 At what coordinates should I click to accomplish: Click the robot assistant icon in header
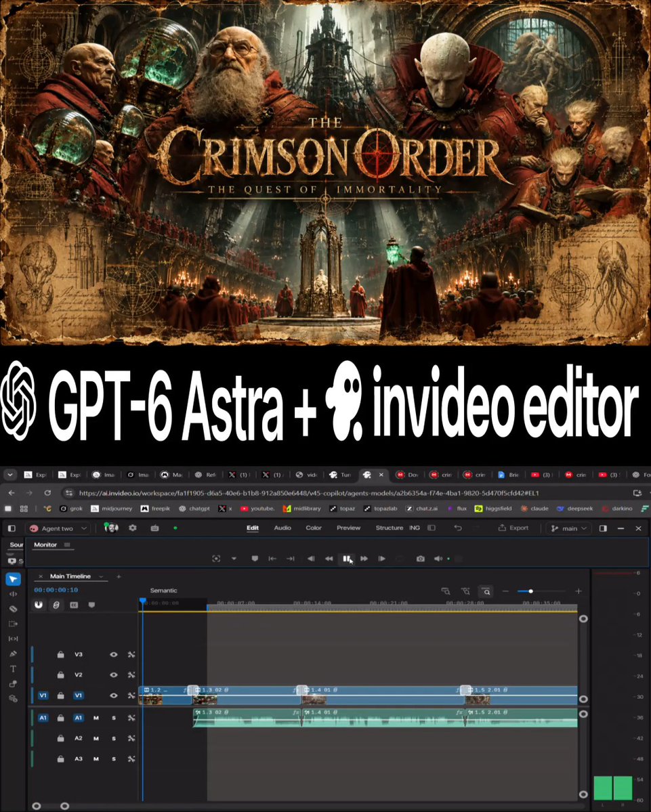click(154, 528)
